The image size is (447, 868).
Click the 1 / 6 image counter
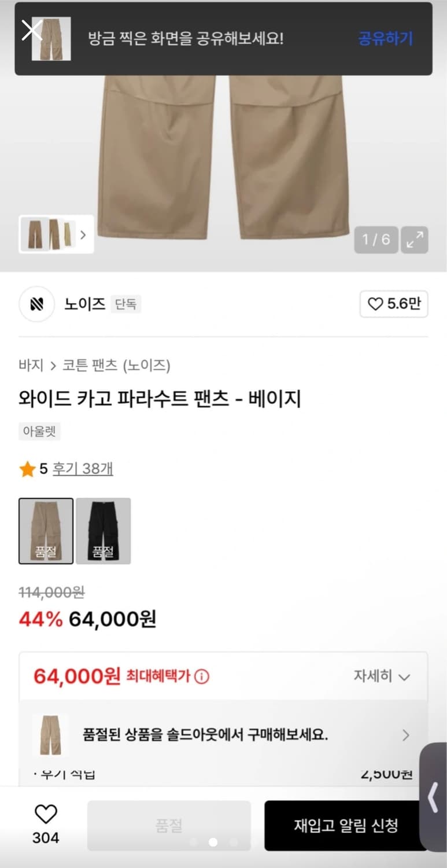[x=376, y=240]
